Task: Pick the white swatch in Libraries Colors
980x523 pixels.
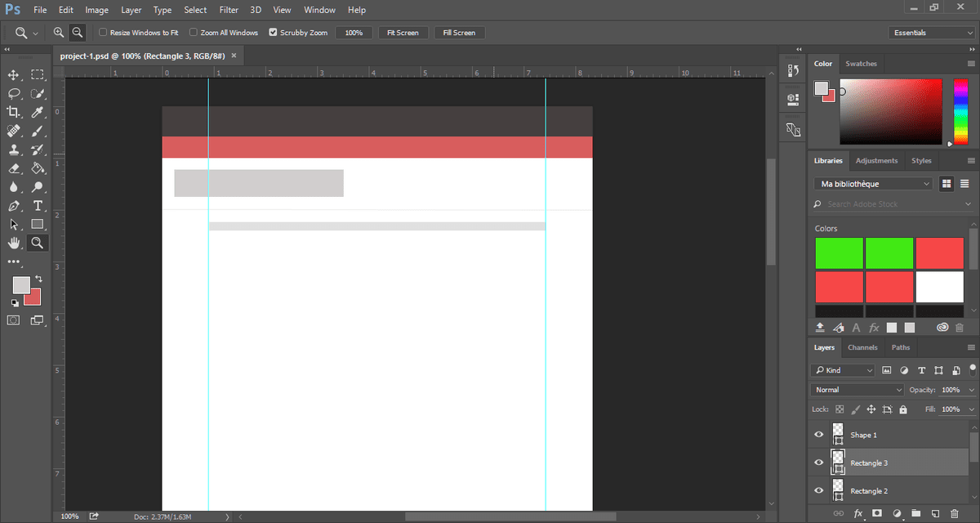Action: click(939, 287)
